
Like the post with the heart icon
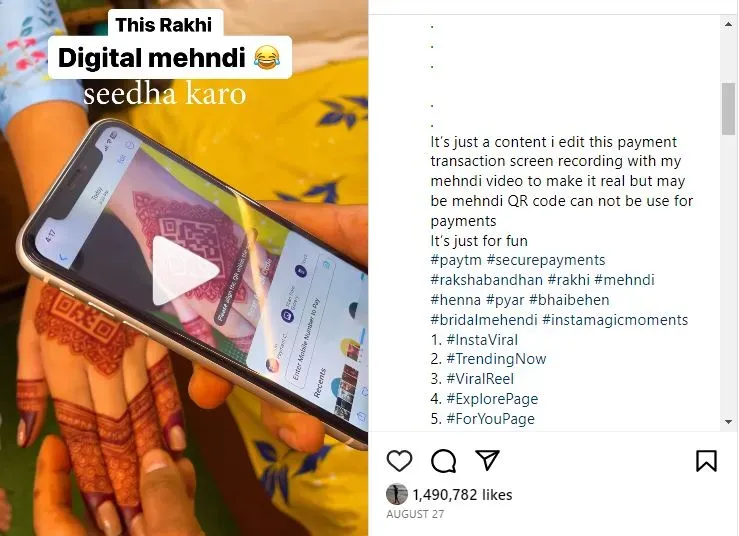(399, 461)
